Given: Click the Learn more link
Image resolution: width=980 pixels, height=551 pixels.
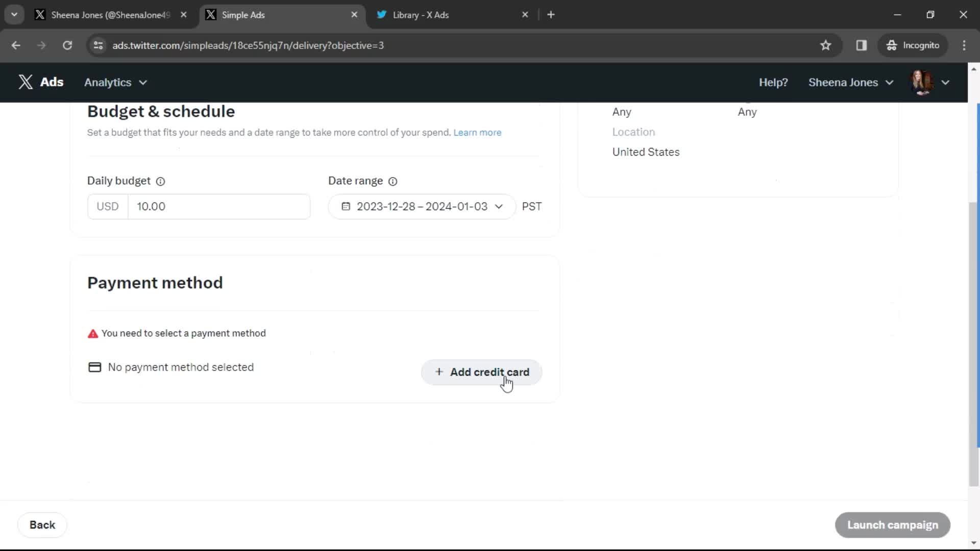Looking at the screenshot, I should point(477,133).
